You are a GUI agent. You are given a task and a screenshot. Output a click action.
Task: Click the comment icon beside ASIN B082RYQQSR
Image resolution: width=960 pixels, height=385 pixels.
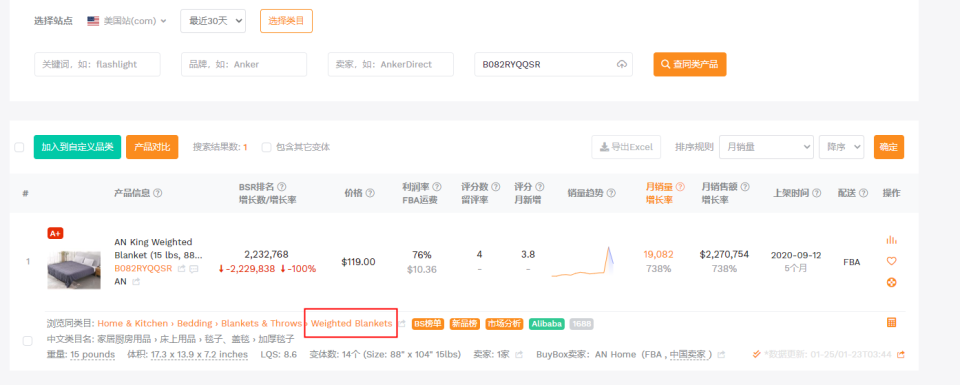[193, 268]
